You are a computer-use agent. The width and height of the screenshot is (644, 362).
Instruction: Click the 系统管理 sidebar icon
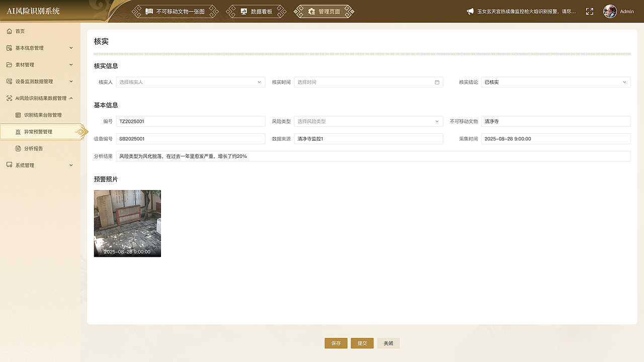pos(10,165)
